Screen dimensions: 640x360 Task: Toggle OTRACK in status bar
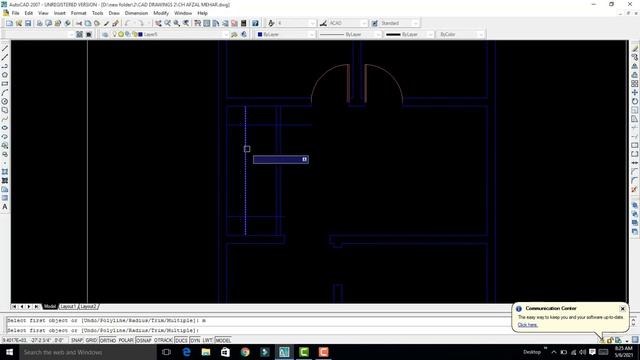click(x=163, y=340)
